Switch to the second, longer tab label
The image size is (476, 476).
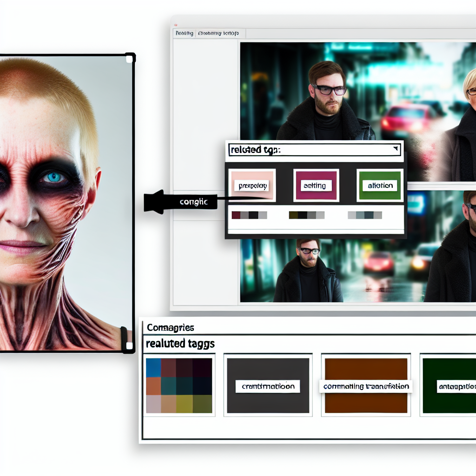pyautogui.click(x=218, y=33)
